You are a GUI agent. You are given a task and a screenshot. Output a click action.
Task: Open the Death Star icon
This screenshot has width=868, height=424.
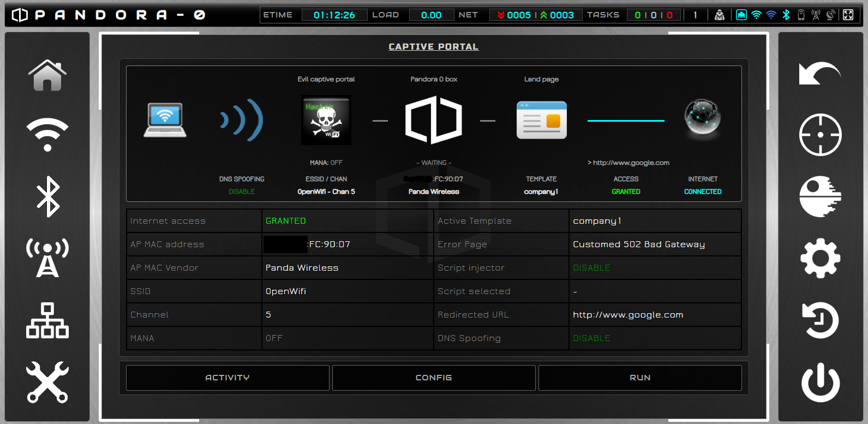tap(820, 196)
